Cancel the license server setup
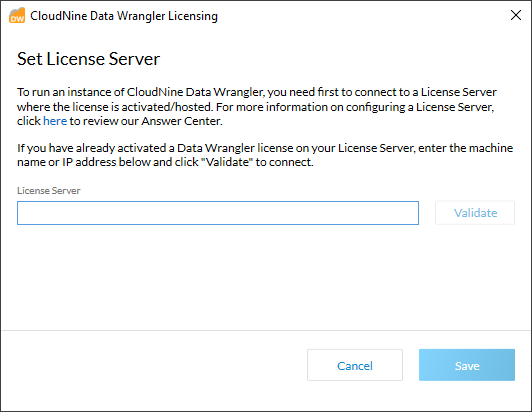532x412 pixels. click(x=355, y=365)
